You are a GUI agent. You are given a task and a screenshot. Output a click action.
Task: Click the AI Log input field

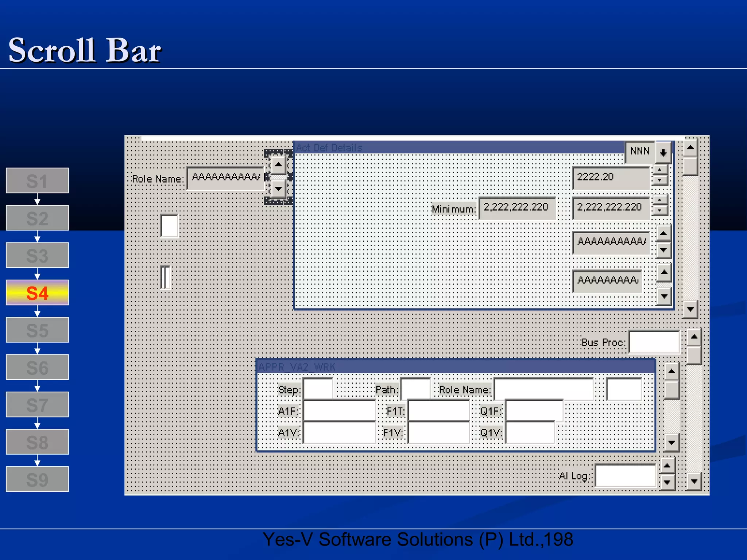click(626, 475)
